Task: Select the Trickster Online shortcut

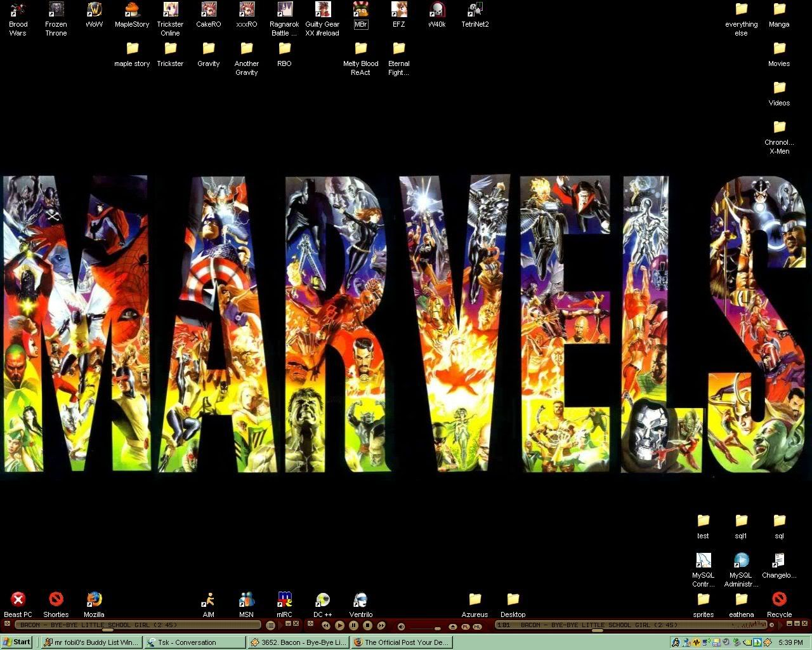Action: pos(170,19)
